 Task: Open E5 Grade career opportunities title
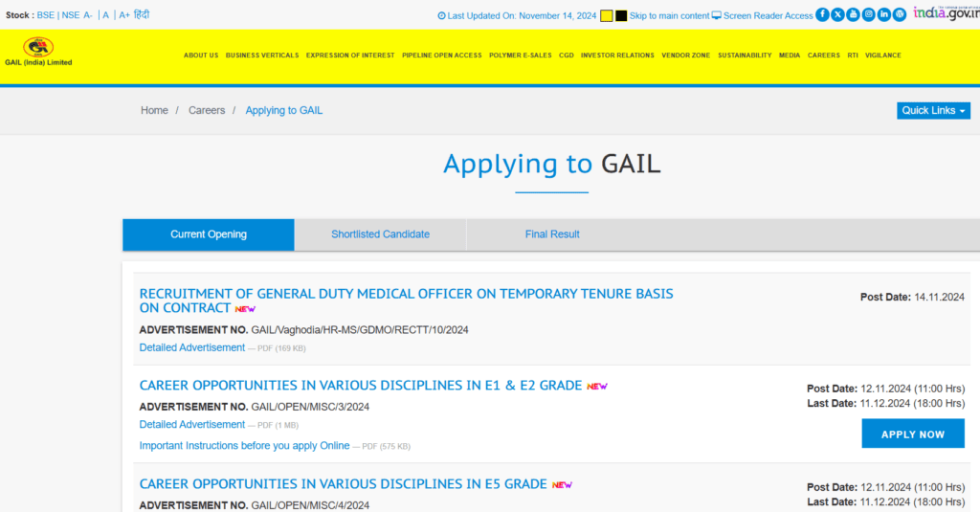(x=344, y=484)
